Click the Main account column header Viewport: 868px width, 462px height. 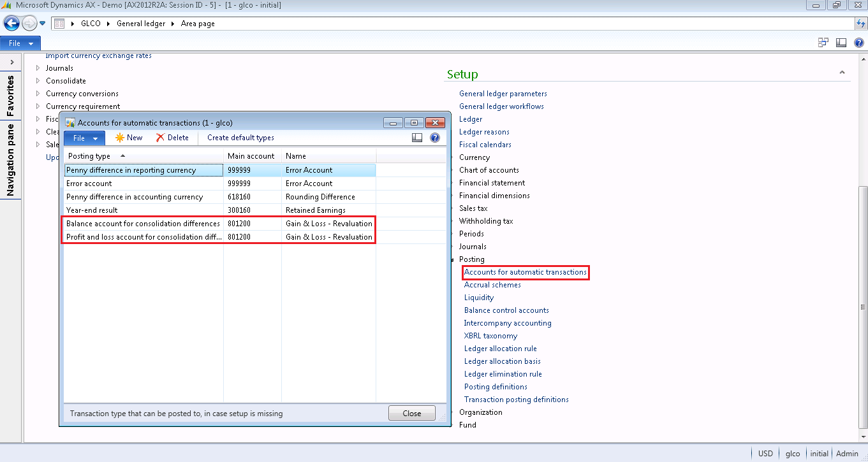point(253,156)
